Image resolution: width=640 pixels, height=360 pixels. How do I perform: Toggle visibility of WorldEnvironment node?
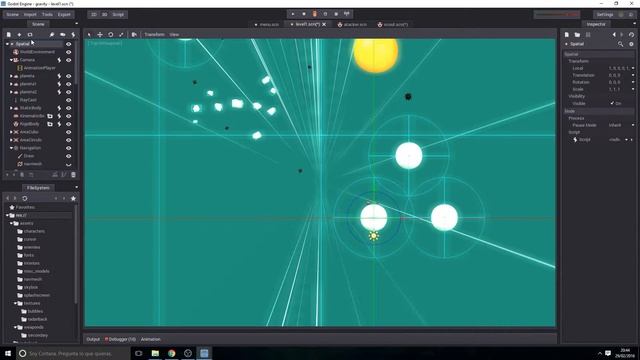69,52
